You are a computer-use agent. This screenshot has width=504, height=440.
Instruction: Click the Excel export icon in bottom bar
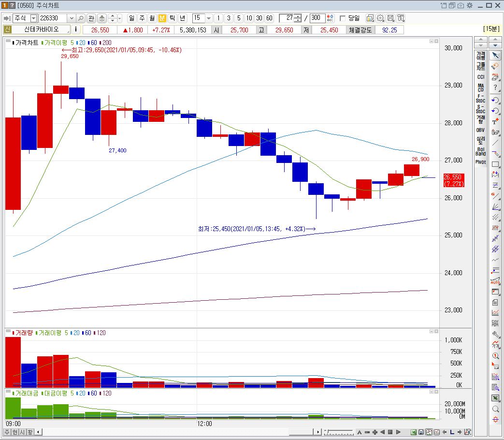[414, 432]
